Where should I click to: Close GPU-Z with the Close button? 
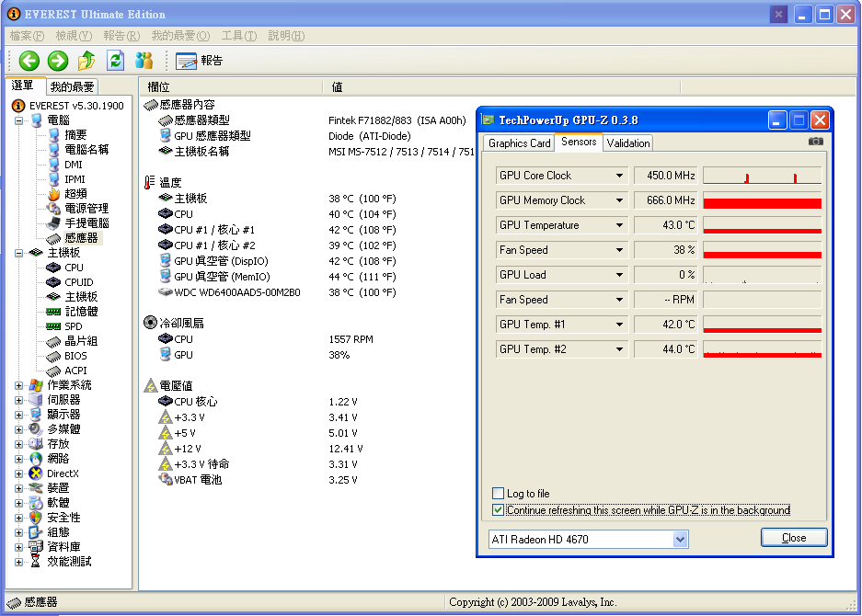794,538
